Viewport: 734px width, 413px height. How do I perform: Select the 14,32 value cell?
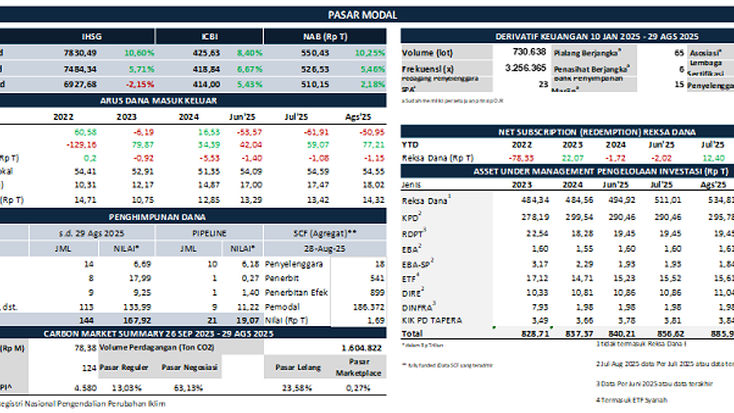click(373, 200)
